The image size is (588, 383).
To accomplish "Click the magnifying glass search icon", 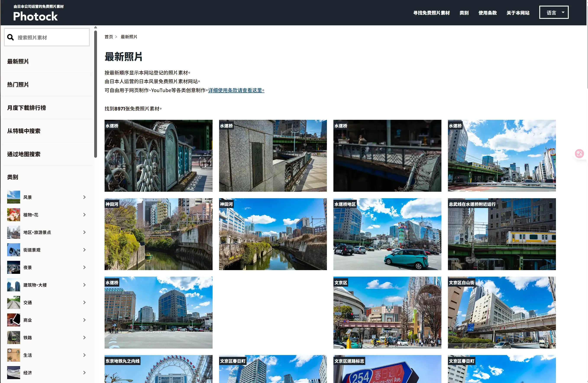I will [10, 37].
